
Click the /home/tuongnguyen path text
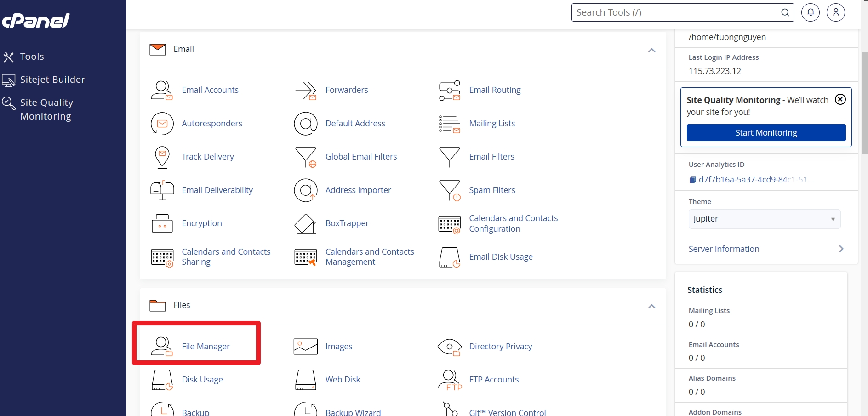(727, 37)
